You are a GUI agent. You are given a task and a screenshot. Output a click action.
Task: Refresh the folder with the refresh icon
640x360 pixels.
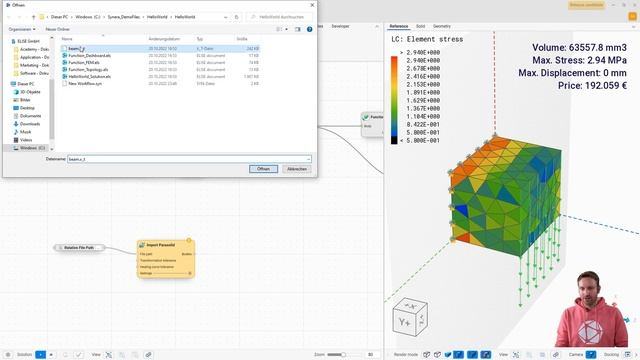(236, 17)
